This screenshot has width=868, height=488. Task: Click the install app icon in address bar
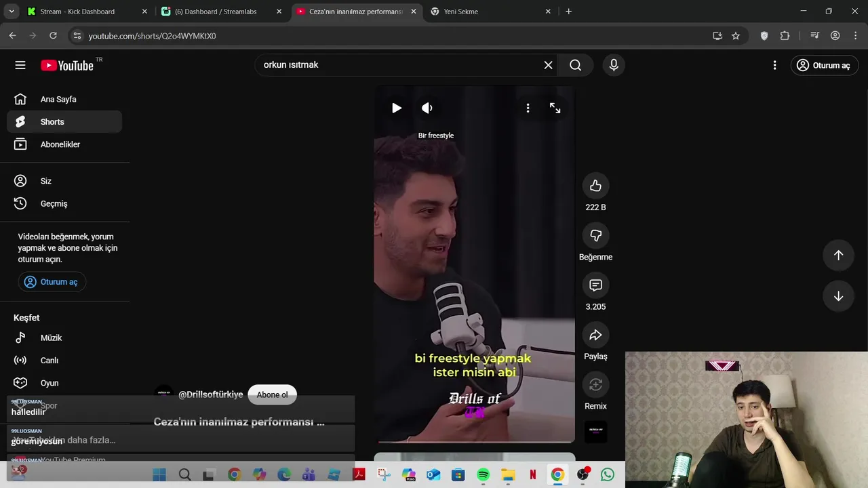coord(717,36)
